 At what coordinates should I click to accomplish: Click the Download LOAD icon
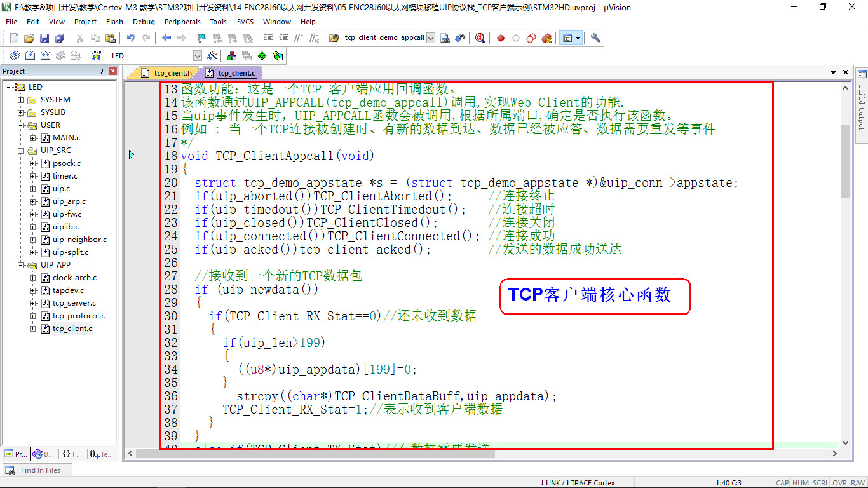coord(96,56)
